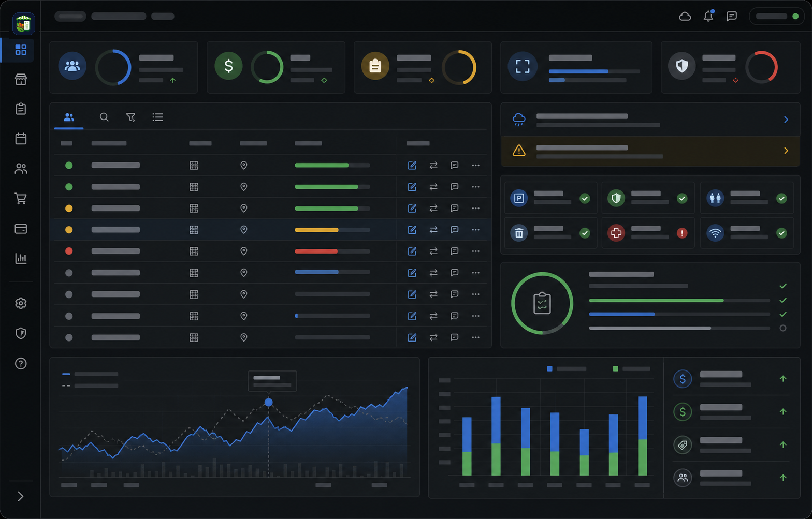
Task: Tick the empty circle in the checklist card
Action: point(783,328)
